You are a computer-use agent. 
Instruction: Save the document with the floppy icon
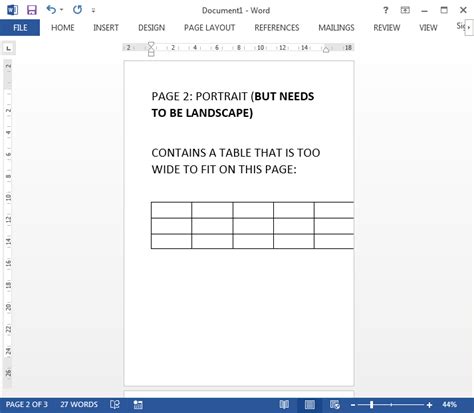(32, 10)
